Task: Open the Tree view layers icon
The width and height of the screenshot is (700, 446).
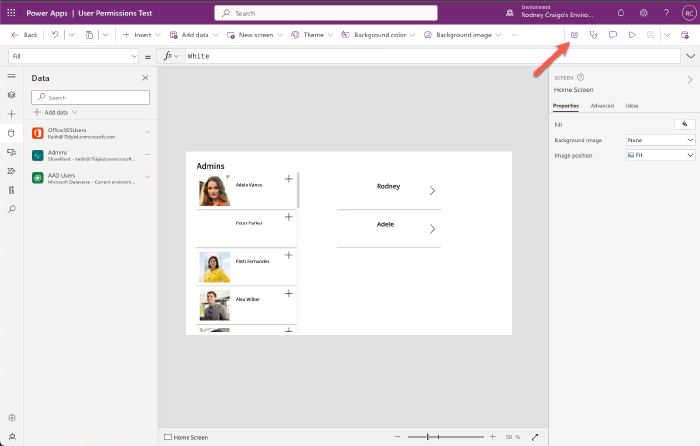Action: [x=11, y=95]
